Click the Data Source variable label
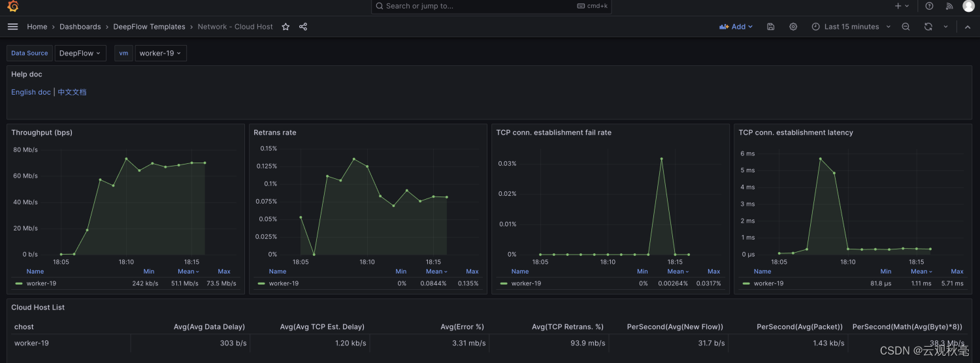The height and width of the screenshot is (363, 980). (29, 53)
